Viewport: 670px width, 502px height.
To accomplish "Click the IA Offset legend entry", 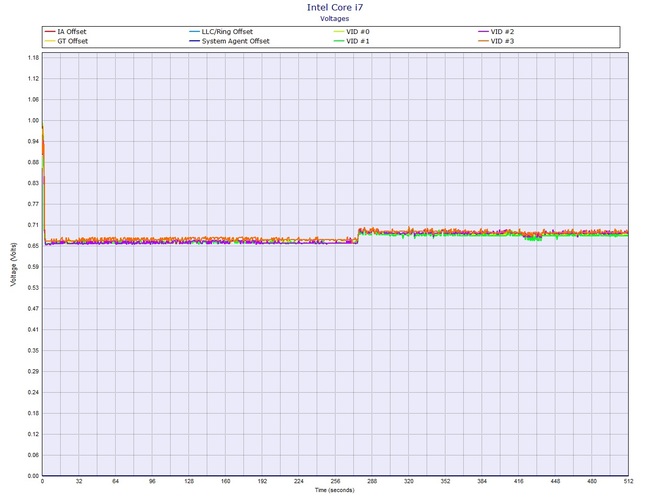I will (65, 32).
